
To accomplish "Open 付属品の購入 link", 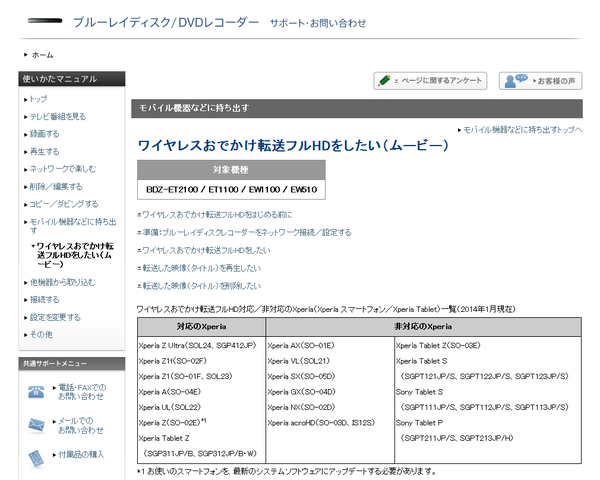I will [81, 454].
